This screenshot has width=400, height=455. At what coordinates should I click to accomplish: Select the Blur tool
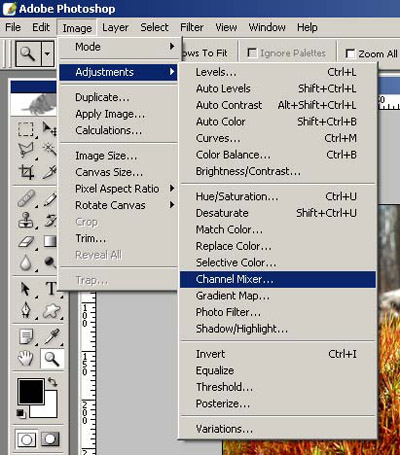(25, 263)
